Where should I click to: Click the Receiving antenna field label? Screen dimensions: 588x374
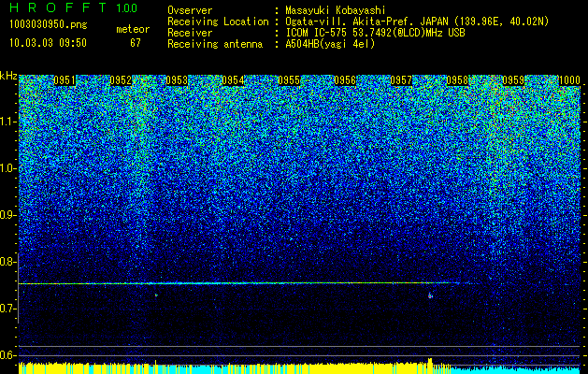pos(215,44)
